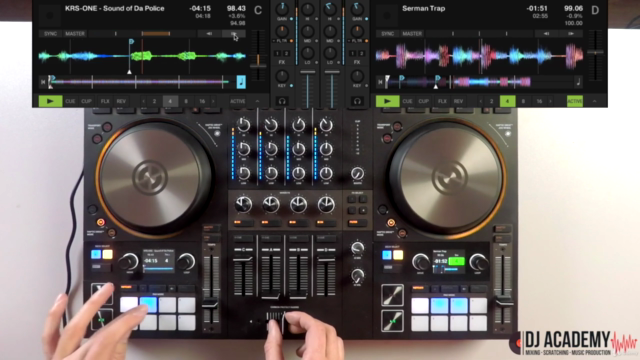
Task: Toggle key lock note on deck C
Action: (x=241, y=82)
